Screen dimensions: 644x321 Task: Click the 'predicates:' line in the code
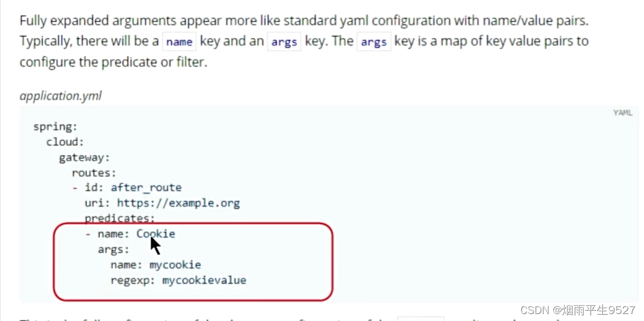pyautogui.click(x=120, y=218)
